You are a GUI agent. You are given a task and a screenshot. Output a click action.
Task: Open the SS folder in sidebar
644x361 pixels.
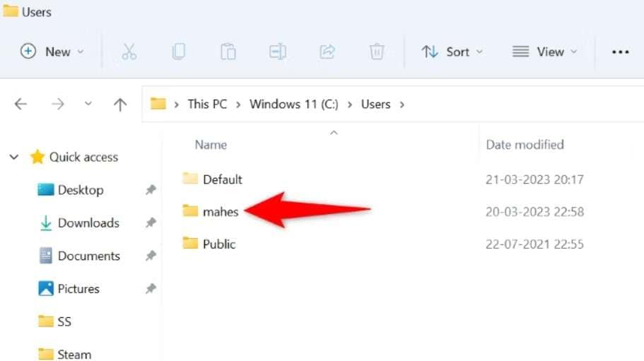pyautogui.click(x=64, y=321)
